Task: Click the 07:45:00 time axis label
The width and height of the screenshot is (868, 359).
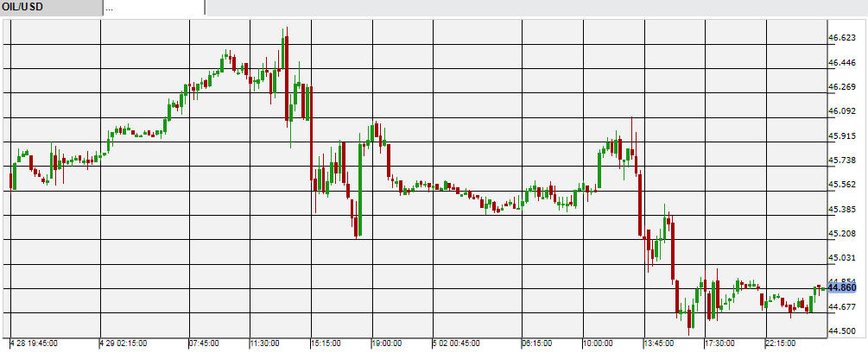Action: pos(203,343)
